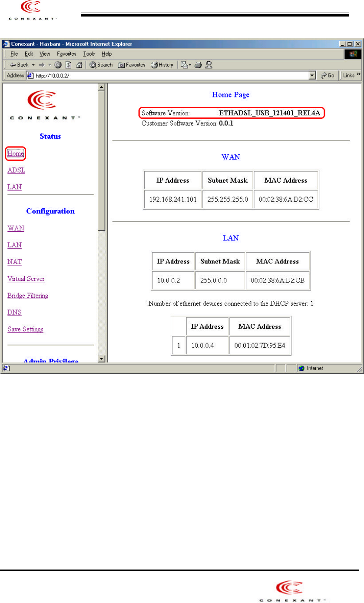Click the Save Settings link
Screen dimensions: 364x603
tap(25, 329)
